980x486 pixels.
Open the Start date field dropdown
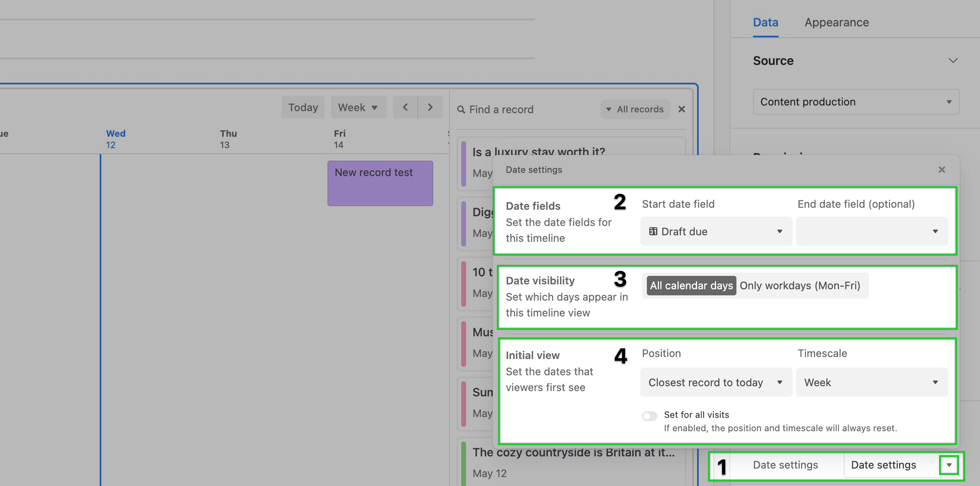coord(716,231)
